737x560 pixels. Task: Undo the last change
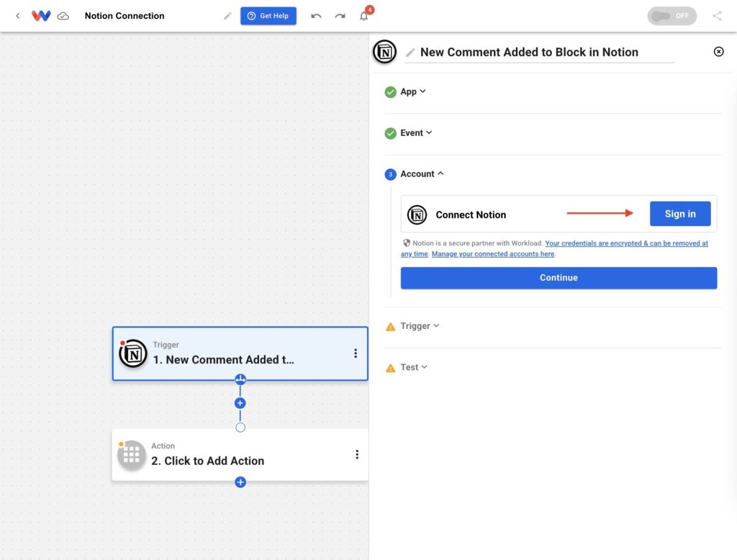317,16
